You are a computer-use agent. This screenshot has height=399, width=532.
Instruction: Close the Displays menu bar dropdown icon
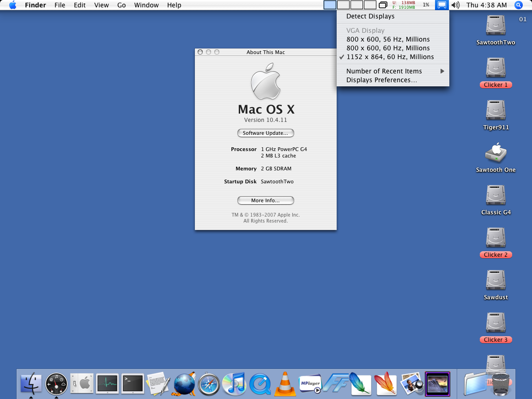click(x=442, y=5)
